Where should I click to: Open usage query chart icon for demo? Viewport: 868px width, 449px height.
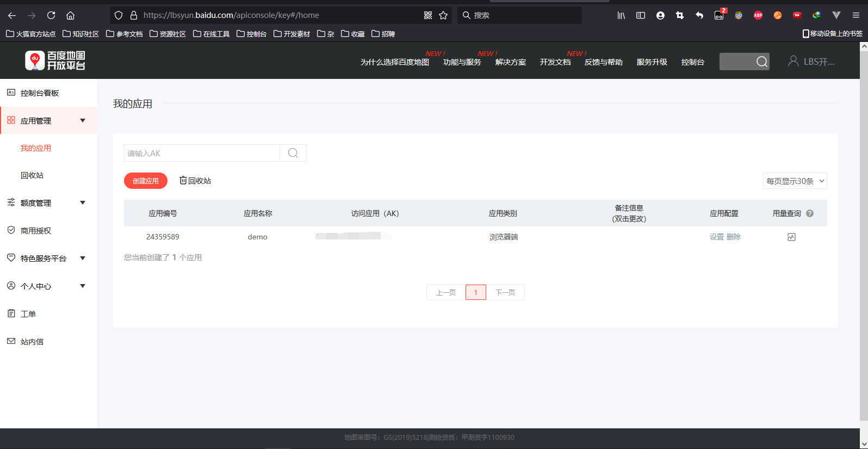point(791,237)
